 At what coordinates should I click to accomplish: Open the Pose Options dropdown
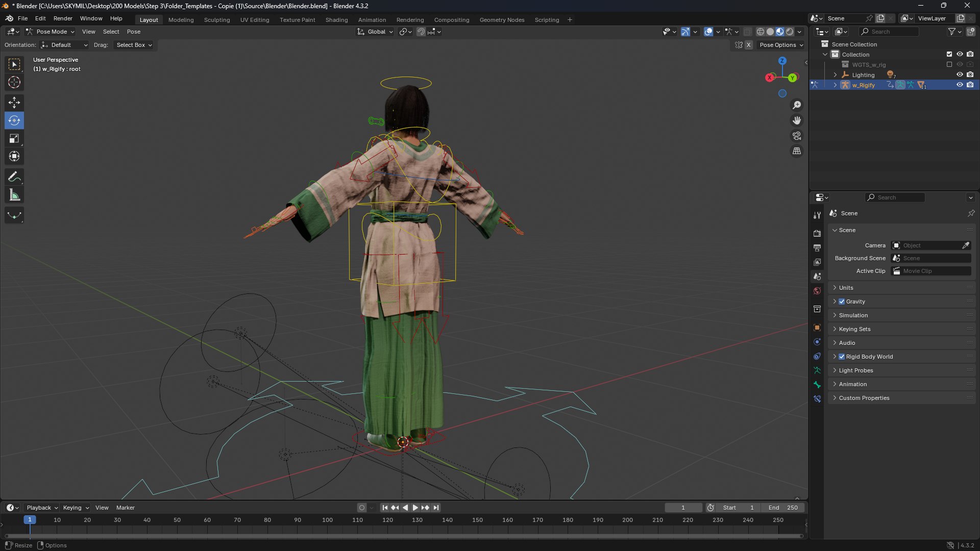coord(781,45)
